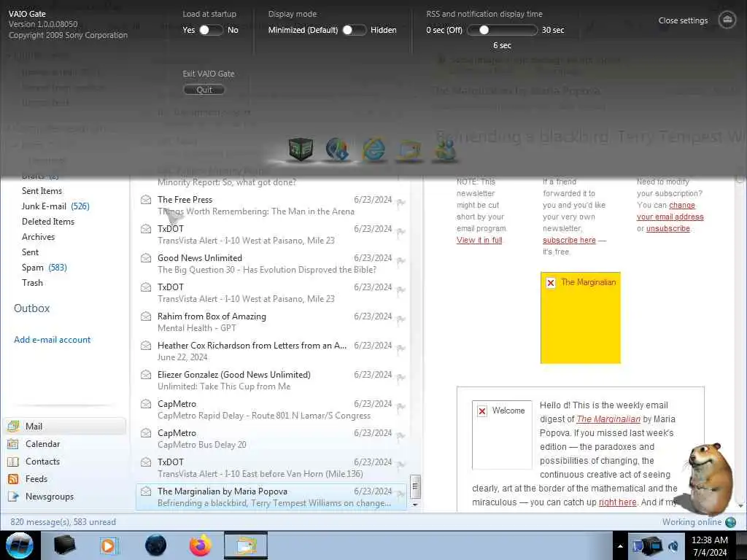This screenshot has width=747, height=560.
Task: Open the dark globe taskbar icon
Action: [x=155, y=545]
